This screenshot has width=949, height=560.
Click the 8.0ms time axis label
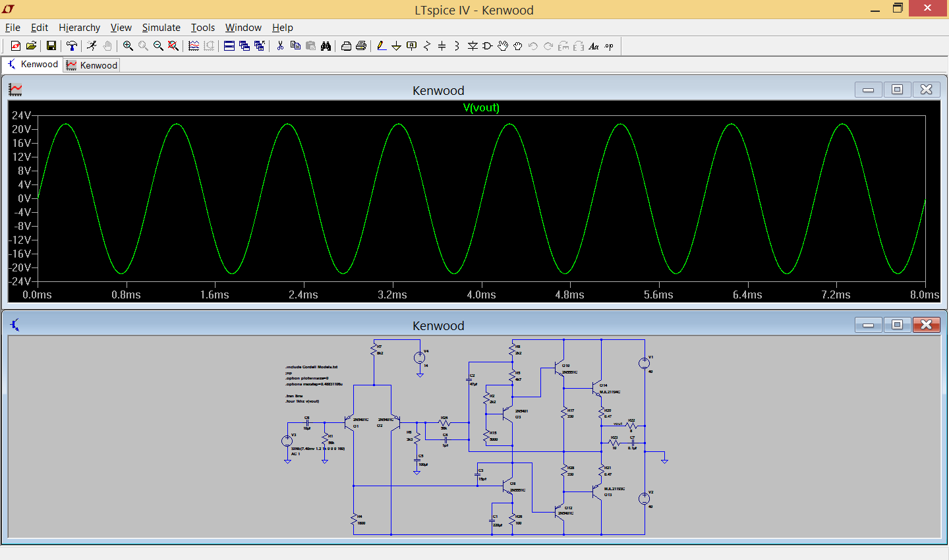925,294
